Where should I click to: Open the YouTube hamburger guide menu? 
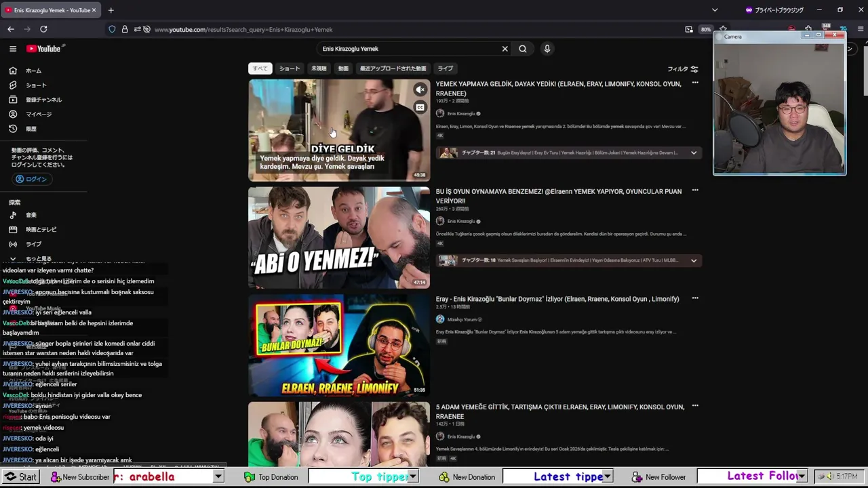12,49
